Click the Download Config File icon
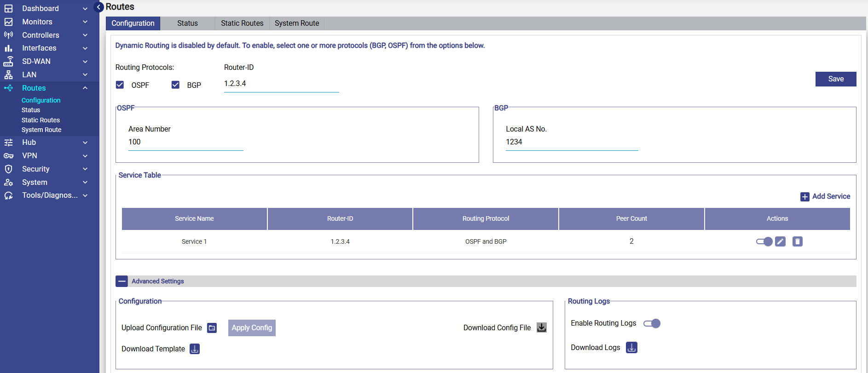868x373 pixels. coord(542,327)
